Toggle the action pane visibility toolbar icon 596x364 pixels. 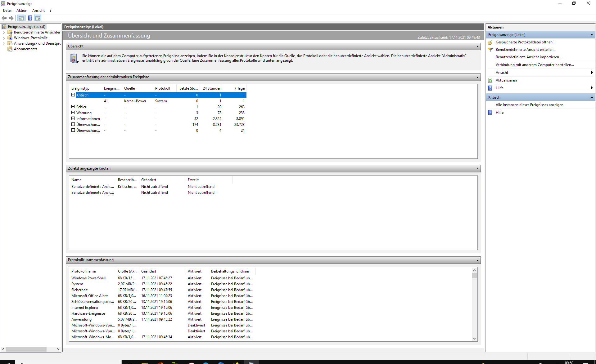pos(38,18)
